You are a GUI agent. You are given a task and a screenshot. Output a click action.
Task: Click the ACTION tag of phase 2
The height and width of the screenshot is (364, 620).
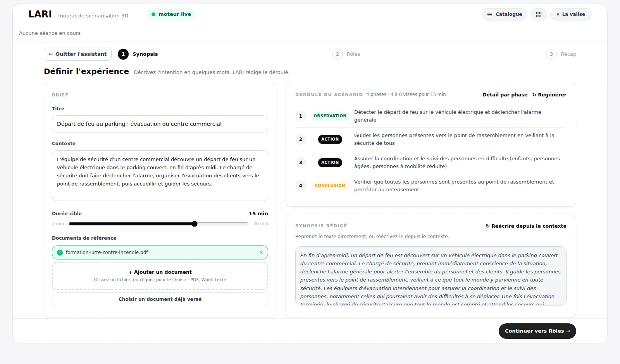(330, 139)
